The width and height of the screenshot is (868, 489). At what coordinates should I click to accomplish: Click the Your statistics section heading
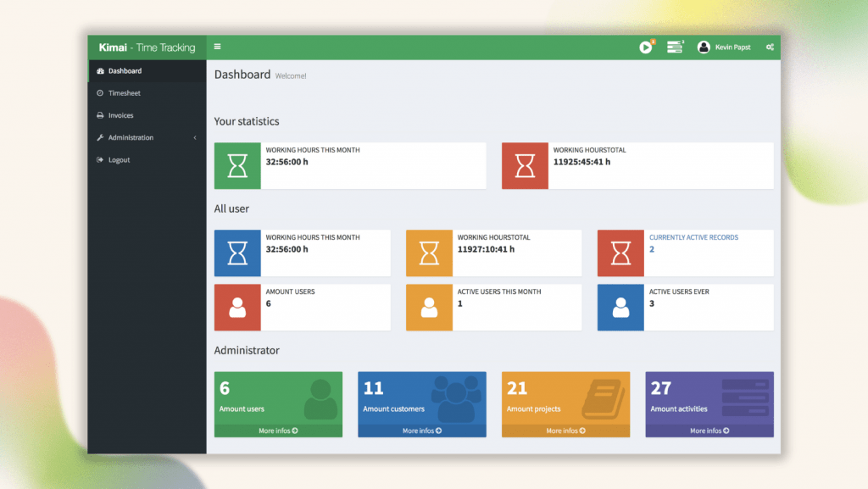coord(247,121)
